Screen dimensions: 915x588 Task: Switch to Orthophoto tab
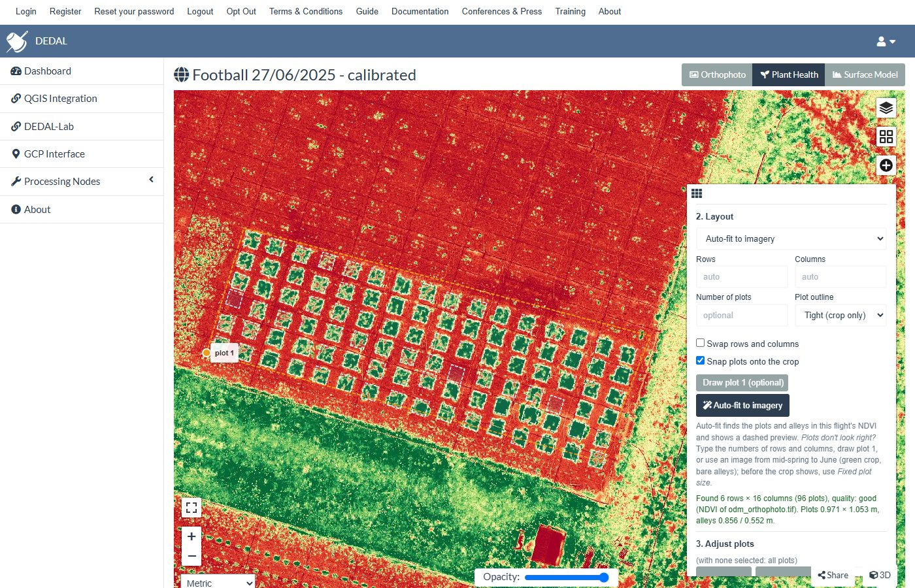point(717,74)
